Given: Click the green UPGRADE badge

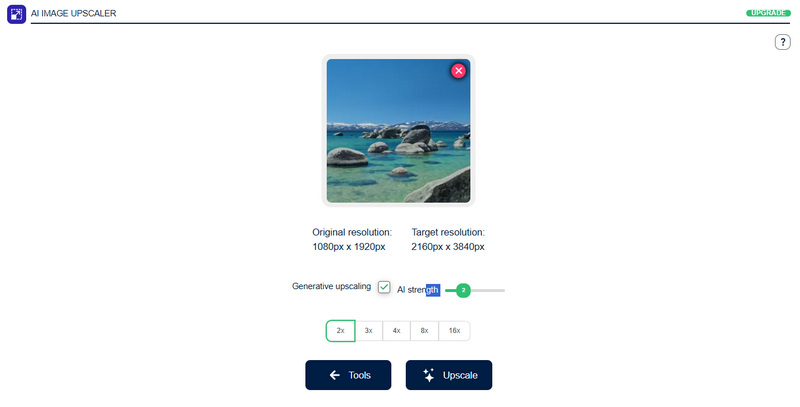Looking at the screenshot, I should tap(768, 13).
